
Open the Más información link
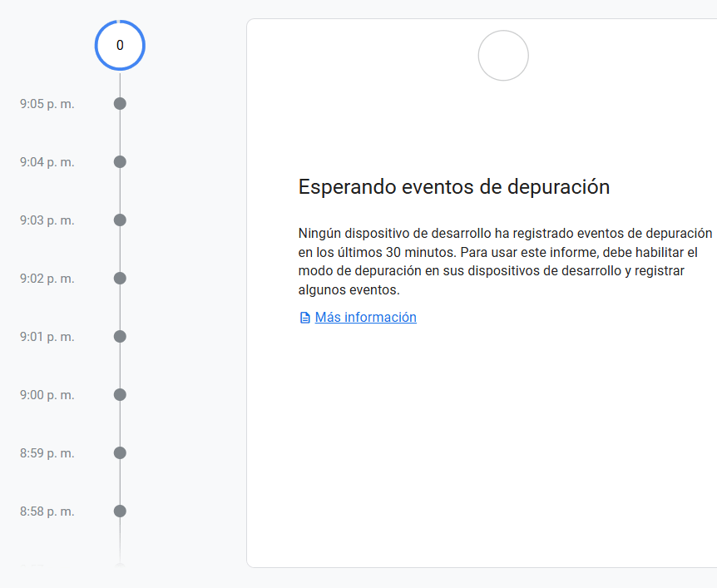click(x=365, y=318)
